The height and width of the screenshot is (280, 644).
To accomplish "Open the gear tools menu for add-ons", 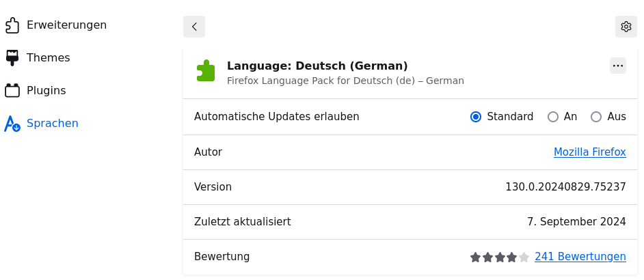I will click(x=626, y=27).
